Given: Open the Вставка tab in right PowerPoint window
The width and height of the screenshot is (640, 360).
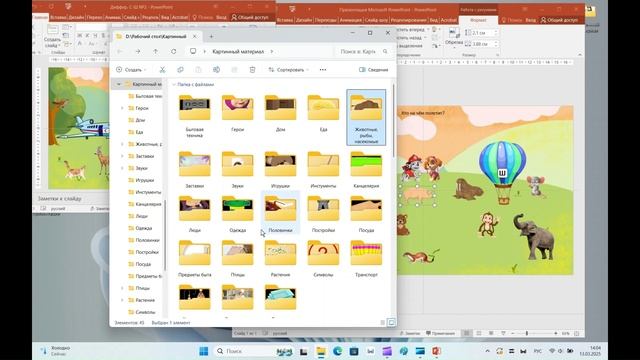Looking at the screenshot, I should click(x=285, y=20).
